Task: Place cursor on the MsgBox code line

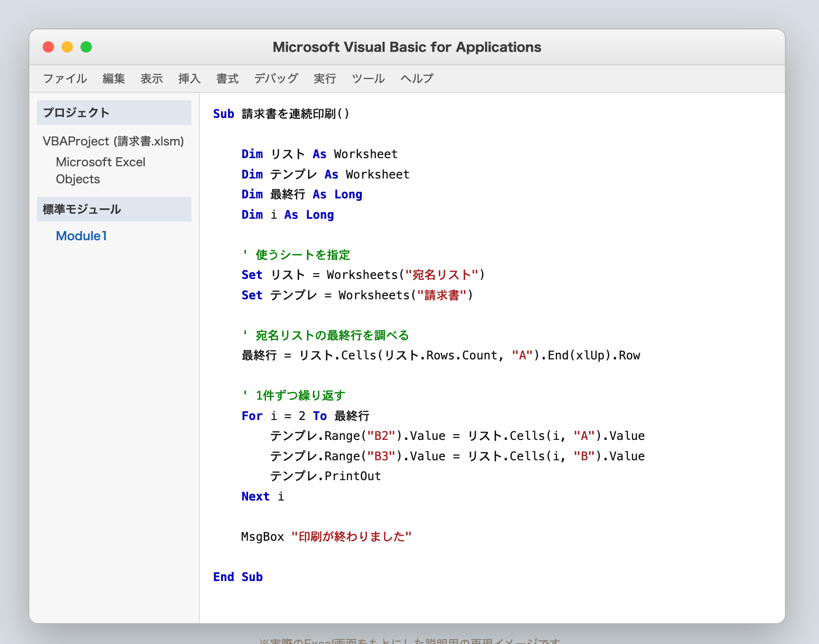Action: tap(326, 537)
